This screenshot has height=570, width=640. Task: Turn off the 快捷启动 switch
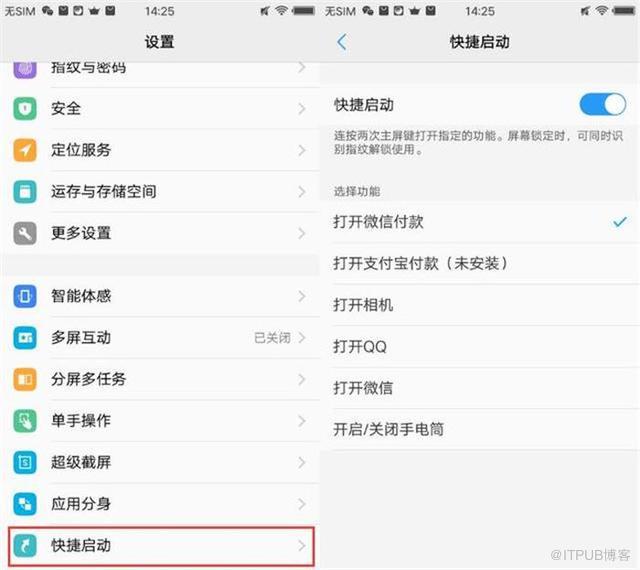tap(602, 105)
